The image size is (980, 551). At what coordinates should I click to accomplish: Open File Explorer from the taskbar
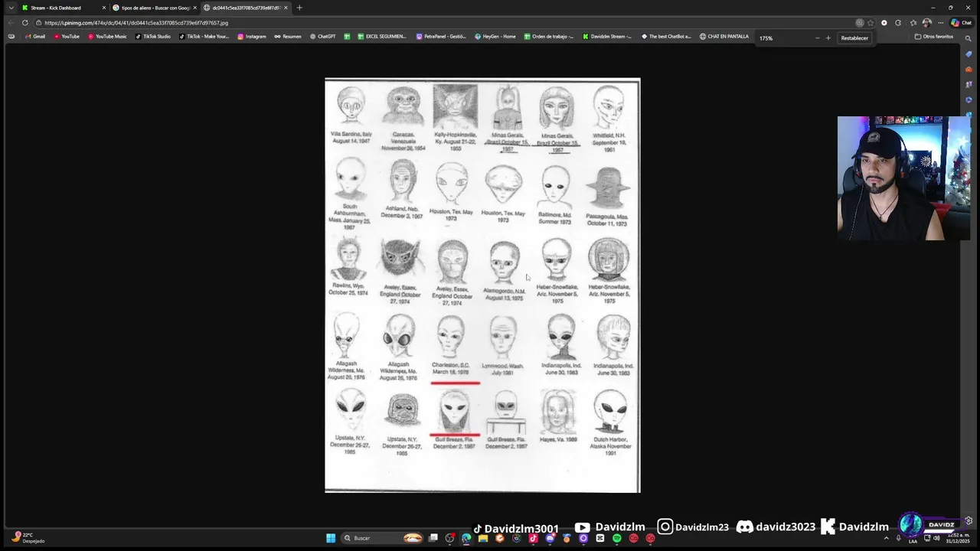click(483, 538)
